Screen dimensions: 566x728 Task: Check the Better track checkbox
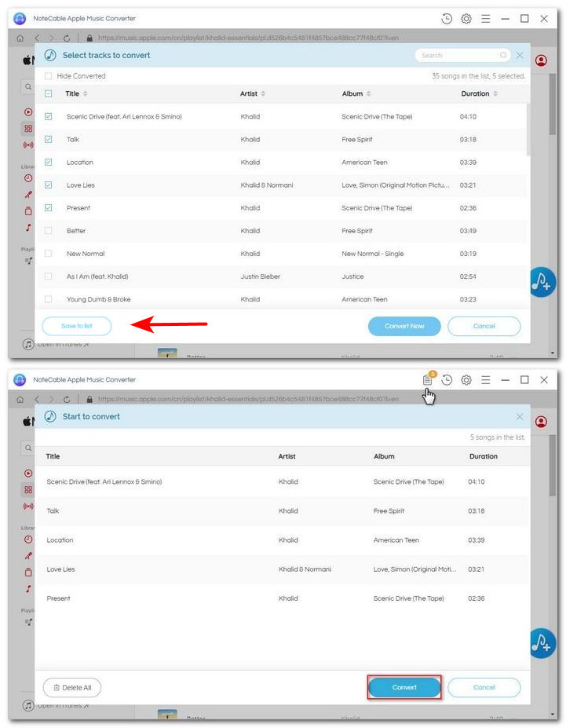(x=48, y=230)
